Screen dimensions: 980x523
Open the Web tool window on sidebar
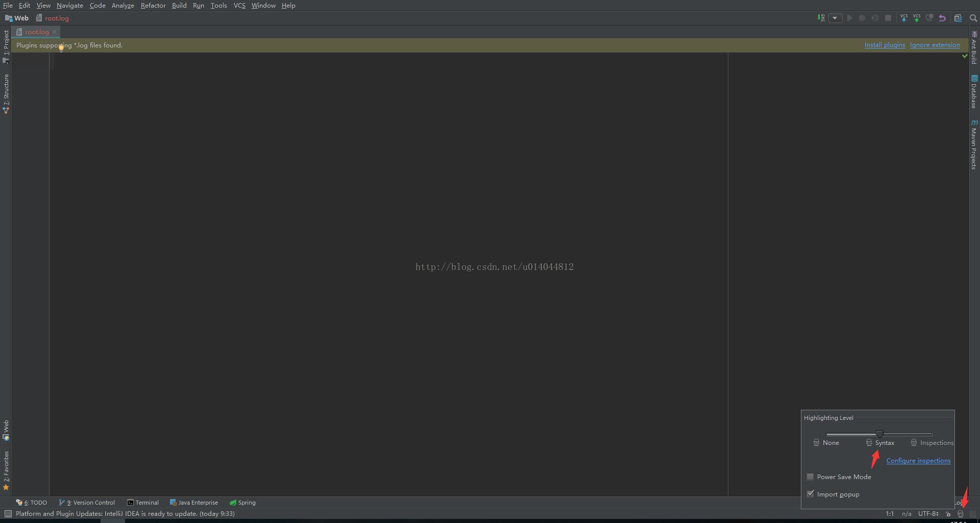pyautogui.click(x=6, y=430)
